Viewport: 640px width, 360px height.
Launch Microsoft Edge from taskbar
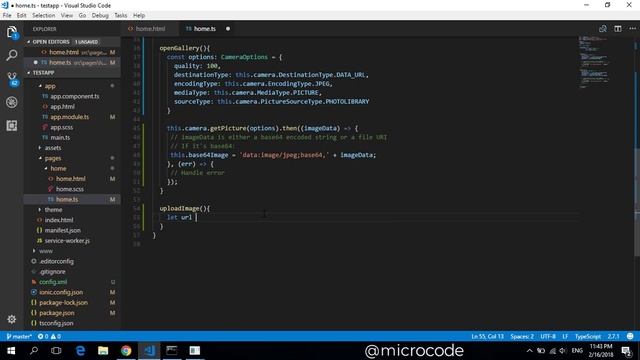tap(80, 351)
